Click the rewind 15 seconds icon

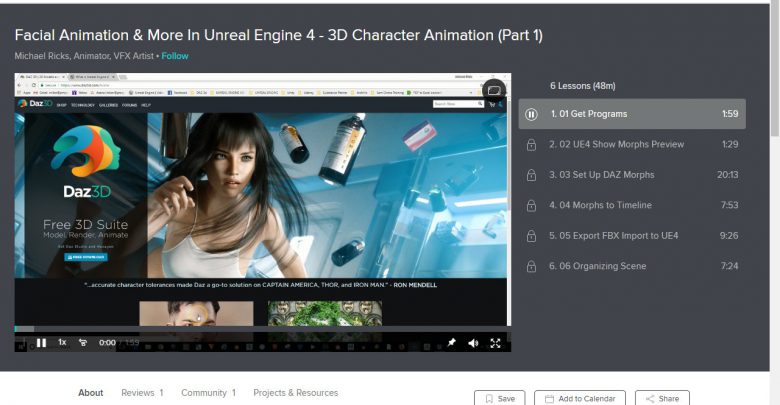tap(83, 343)
